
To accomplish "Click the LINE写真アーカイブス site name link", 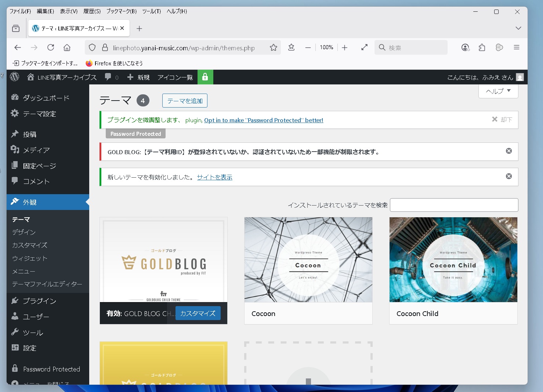I will (x=62, y=77).
